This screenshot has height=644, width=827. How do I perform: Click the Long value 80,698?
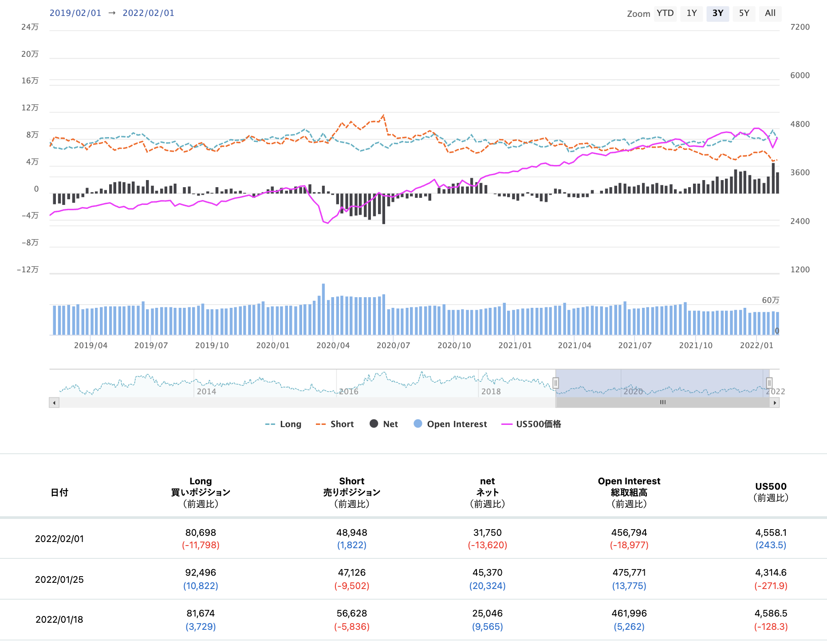201,533
